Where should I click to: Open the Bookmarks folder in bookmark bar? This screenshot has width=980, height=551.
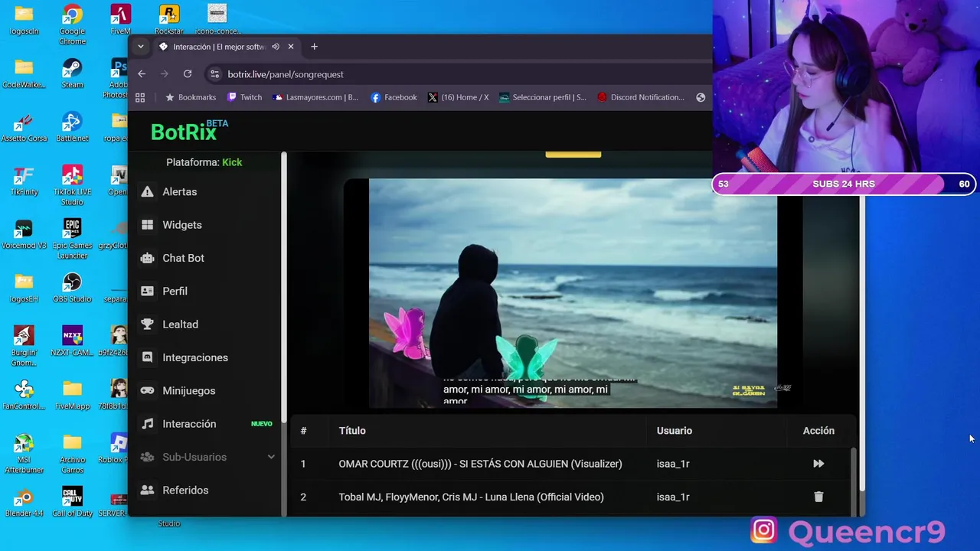click(191, 97)
